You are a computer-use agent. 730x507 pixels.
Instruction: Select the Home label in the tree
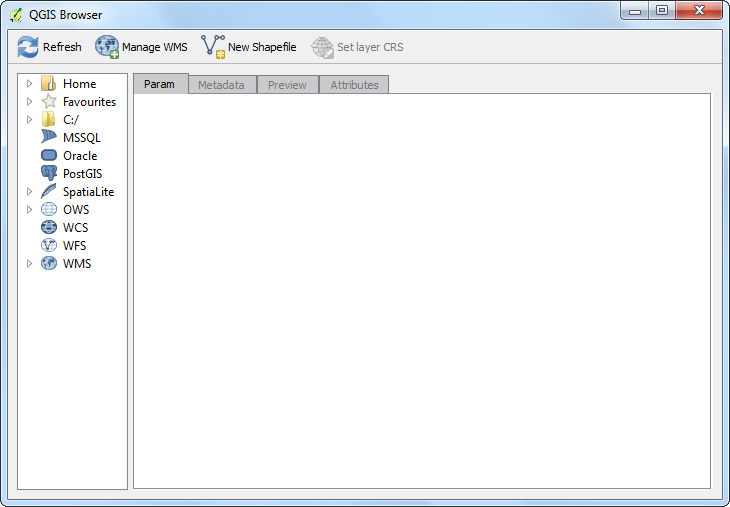point(80,84)
